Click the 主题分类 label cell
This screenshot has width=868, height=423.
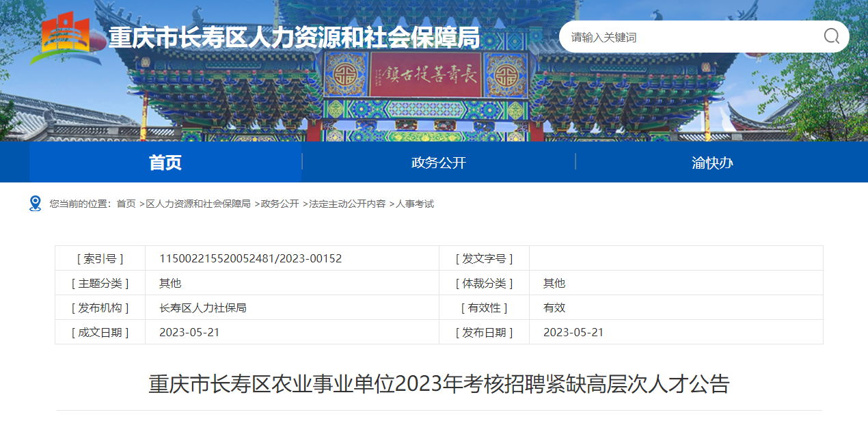pos(100,283)
